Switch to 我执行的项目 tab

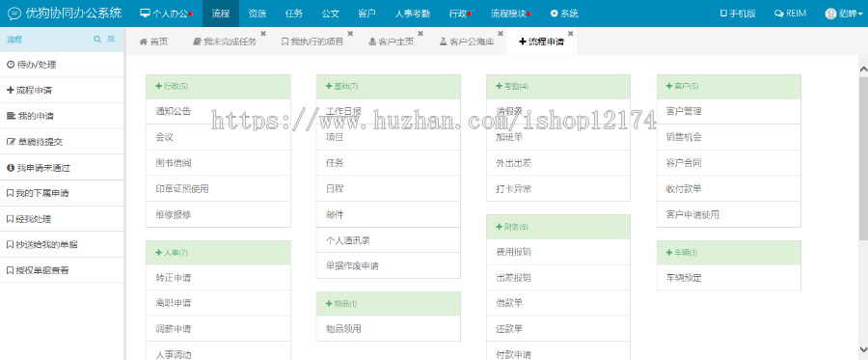pos(312,42)
